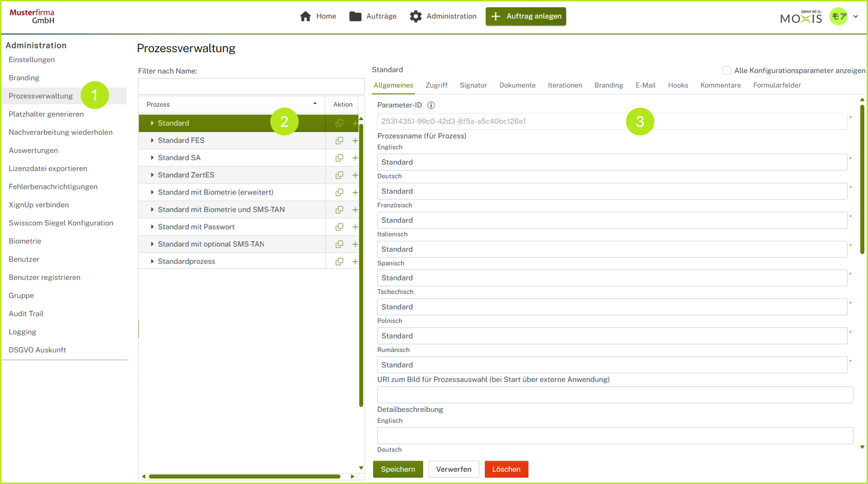Click the Administration gear icon
This screenshot has width=868, height=484.
pyautogui.click(x=415, y=16)
